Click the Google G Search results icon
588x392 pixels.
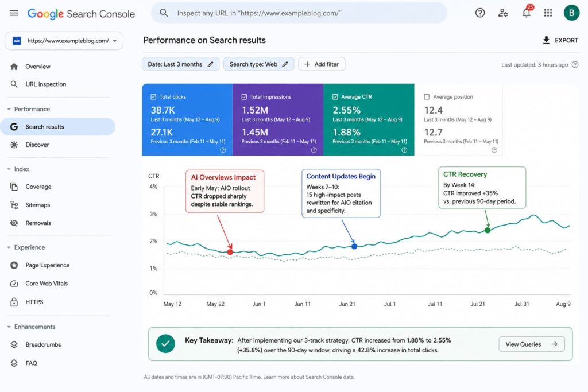coord(14,127)
